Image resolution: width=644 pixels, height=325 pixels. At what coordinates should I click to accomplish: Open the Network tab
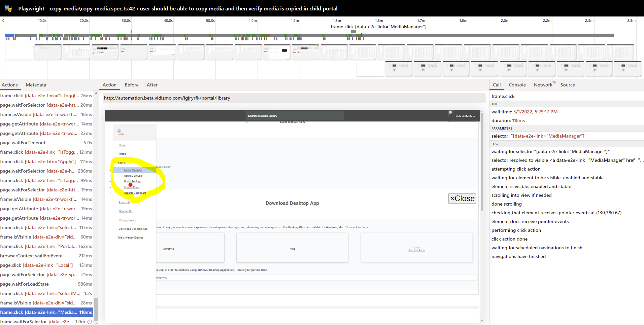(543, 85)
